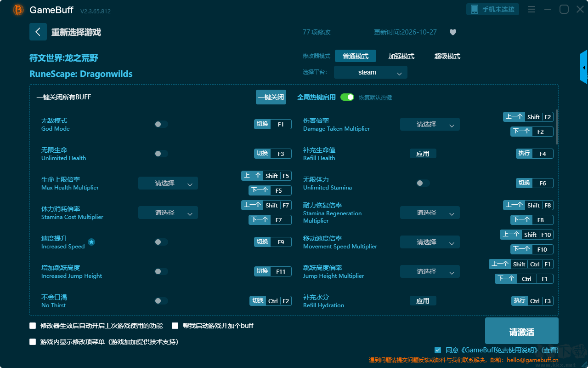Image resolution: width=588 pixels, height=368 pixels.
Task: Turn off global hotkey switch
Action: click(347, 97)
